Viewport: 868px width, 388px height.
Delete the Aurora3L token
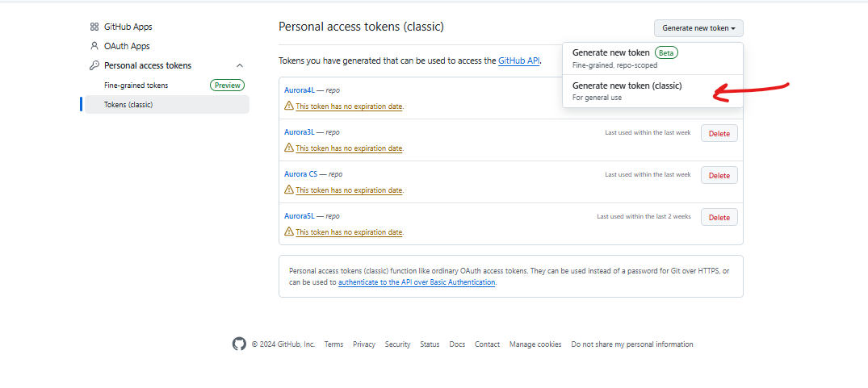coord(719,133)
